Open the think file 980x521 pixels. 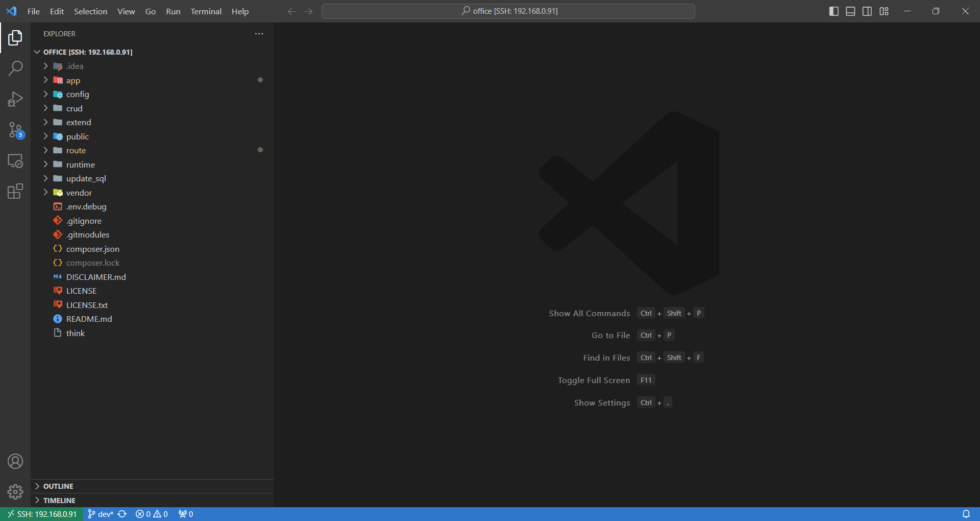coord(152,333)
